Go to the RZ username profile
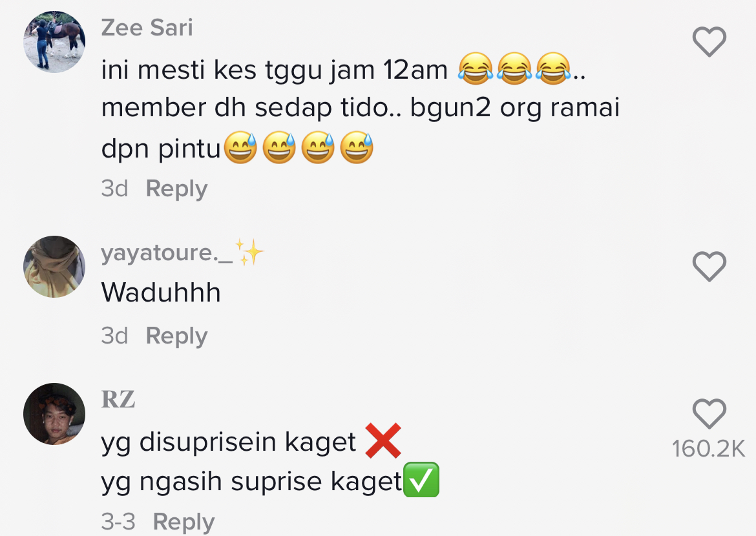 point(118,399)
